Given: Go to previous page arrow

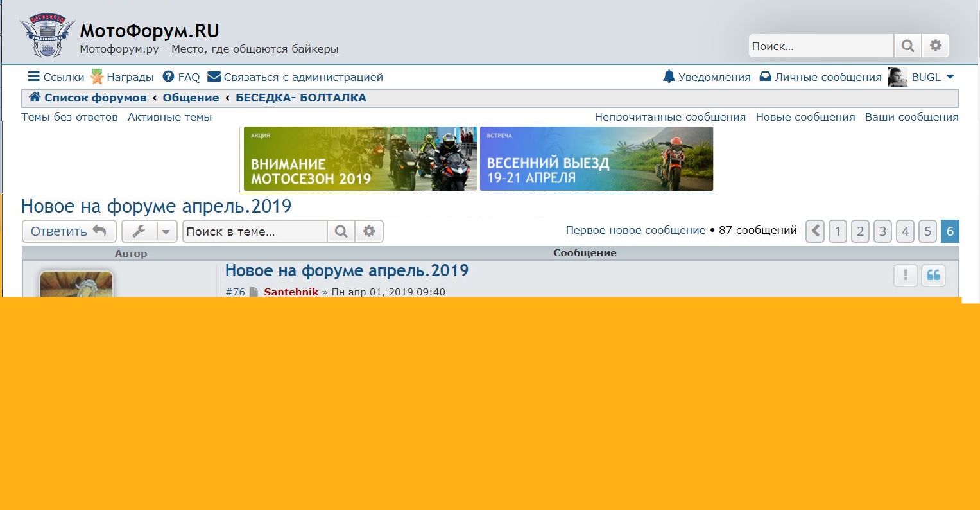Looking at the screenshot, I should pyautogui.click(x=815, y=231).
